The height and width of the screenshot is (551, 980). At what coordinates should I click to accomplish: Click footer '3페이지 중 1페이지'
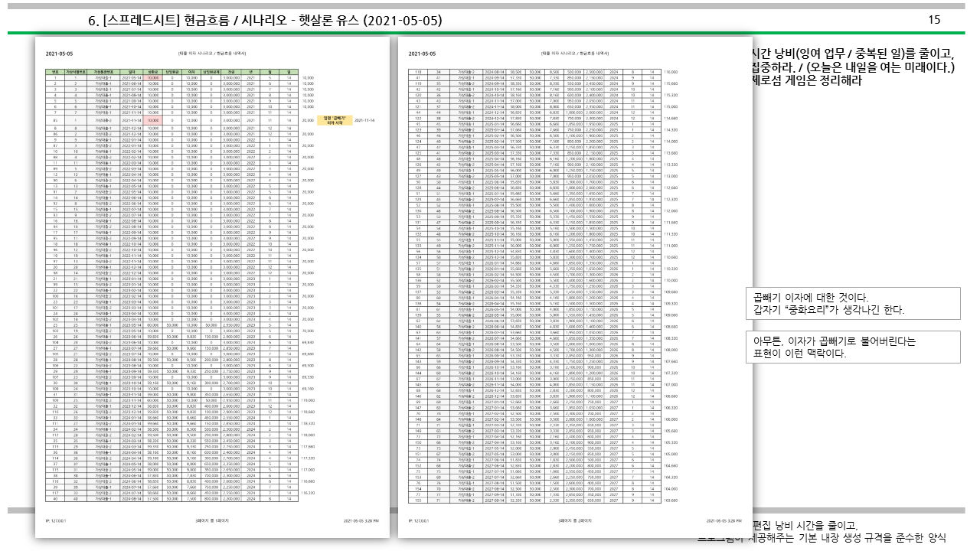[x=212, y=520]
